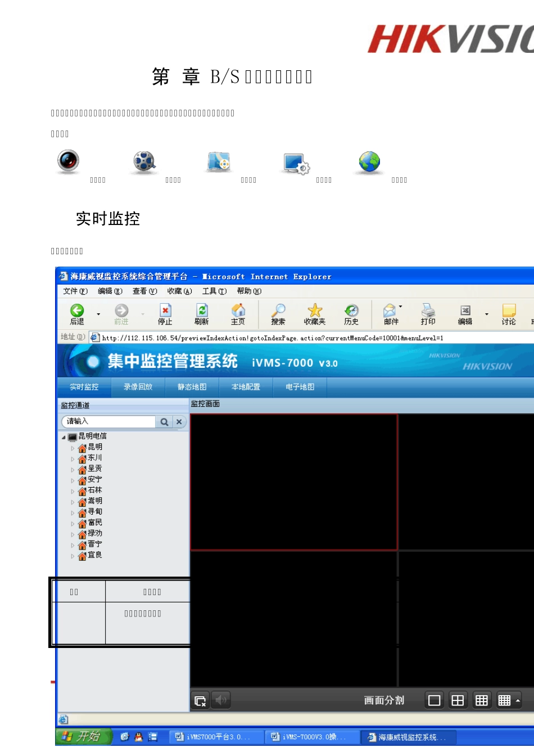
Task: Collapse the 昆明电信 root node
Action: [64, 437]
